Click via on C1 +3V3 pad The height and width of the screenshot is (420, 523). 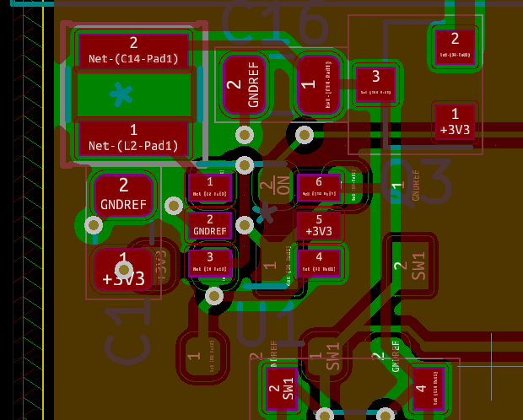tap(124, 270)
